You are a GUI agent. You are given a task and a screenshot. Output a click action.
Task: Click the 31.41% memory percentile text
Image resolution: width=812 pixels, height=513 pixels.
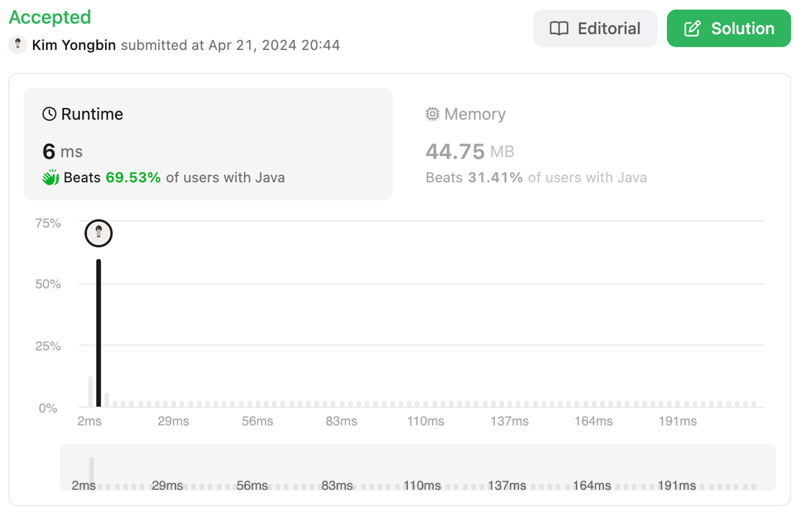pyautogui.click(x=495, y=178)
